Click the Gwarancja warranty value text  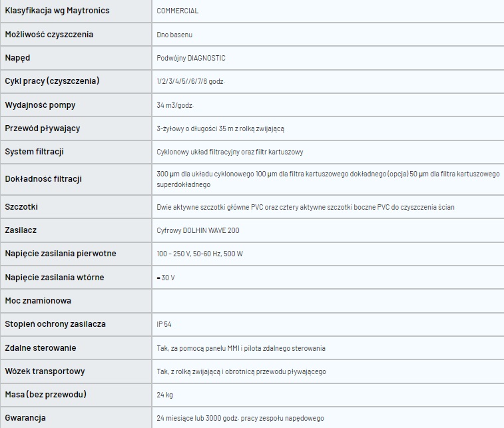[240, 418]
